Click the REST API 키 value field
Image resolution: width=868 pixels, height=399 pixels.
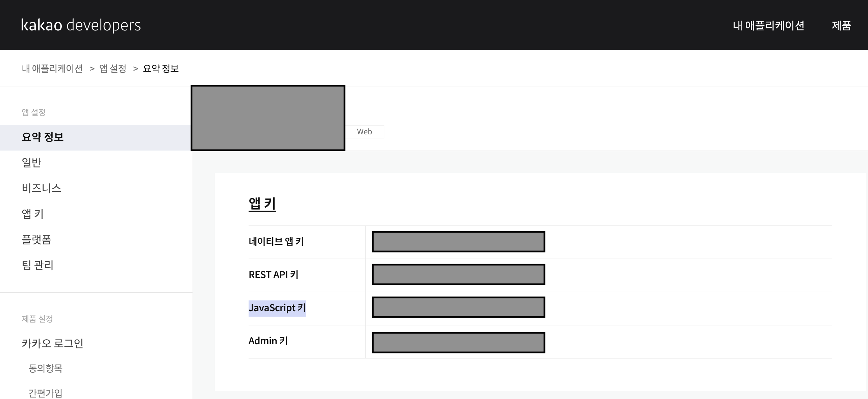[458, 274]
